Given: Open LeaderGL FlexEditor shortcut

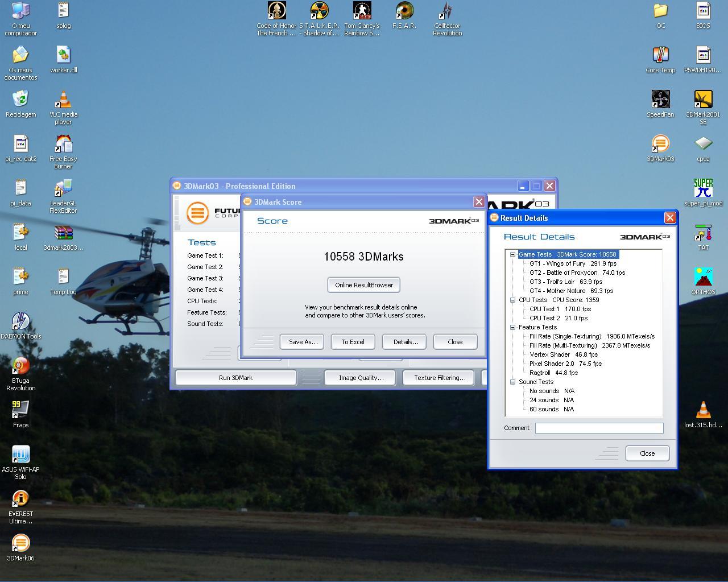Looking at the screenshot, I should tap(63, 188).
